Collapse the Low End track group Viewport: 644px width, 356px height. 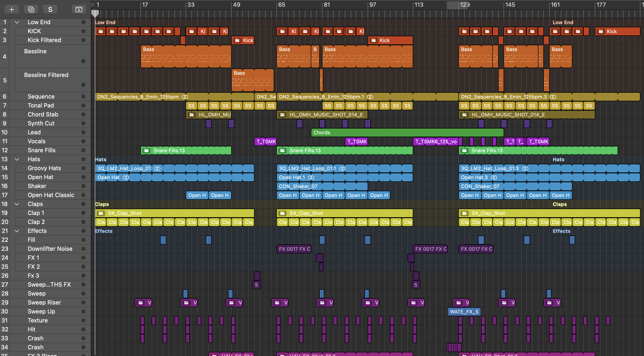[17, 22]
